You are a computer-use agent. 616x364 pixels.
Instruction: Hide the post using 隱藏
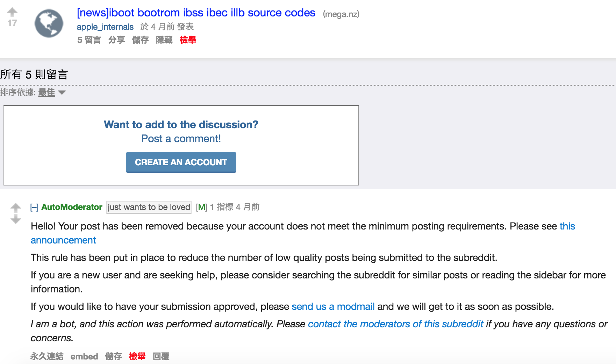click(x=164, y=40)
